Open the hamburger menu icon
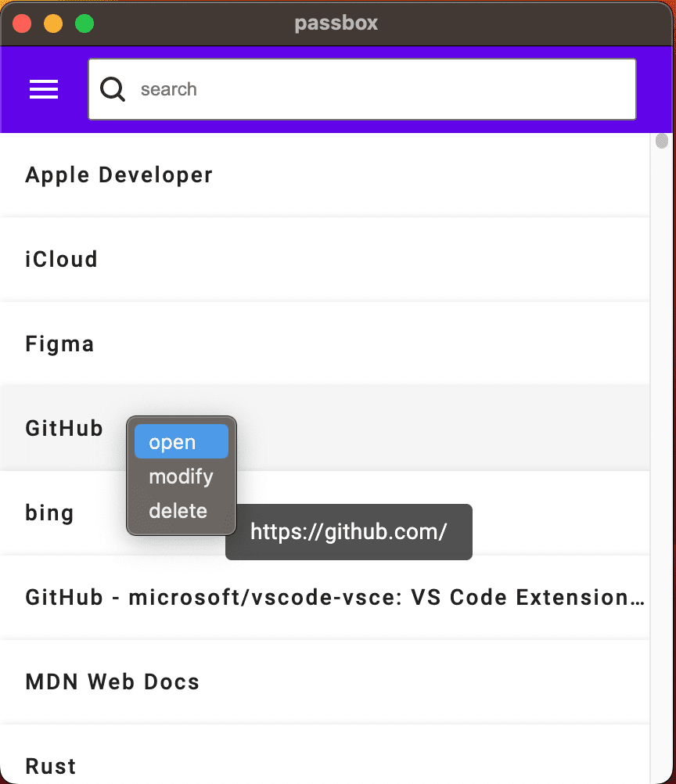 click(x=44, y=89)
